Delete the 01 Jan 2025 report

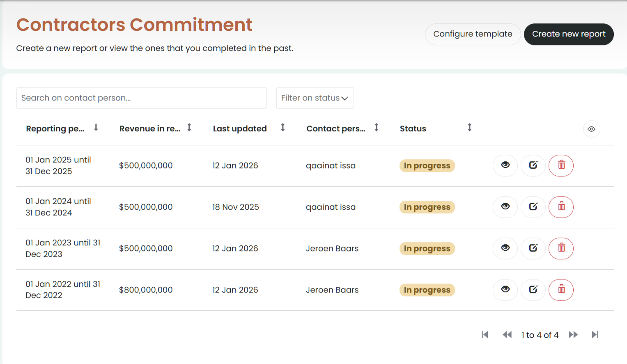pos(561,165)
